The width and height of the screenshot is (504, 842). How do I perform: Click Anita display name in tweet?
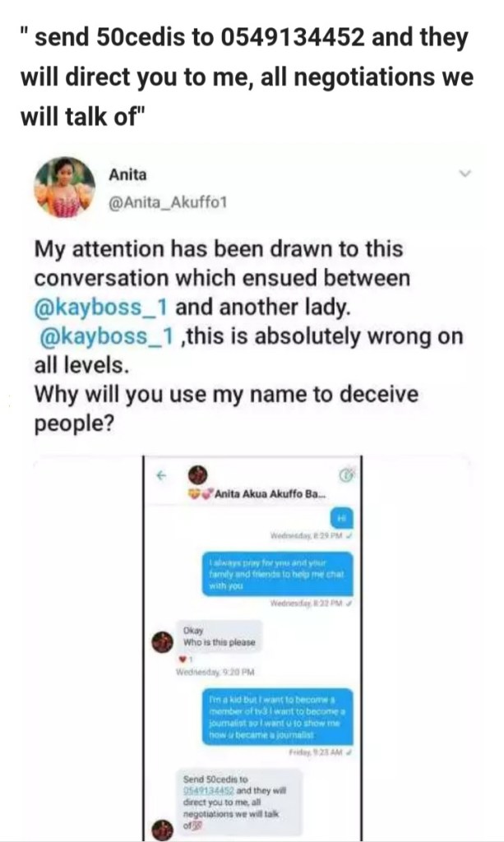(127, 175)
